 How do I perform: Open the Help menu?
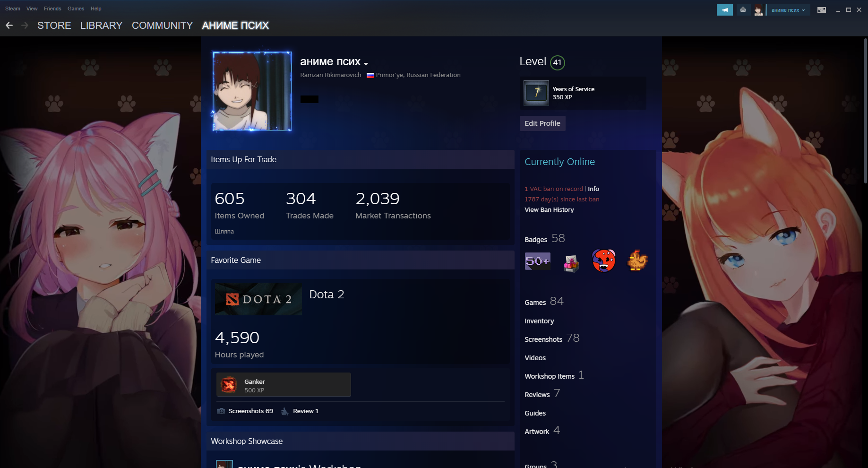(96, 9)
